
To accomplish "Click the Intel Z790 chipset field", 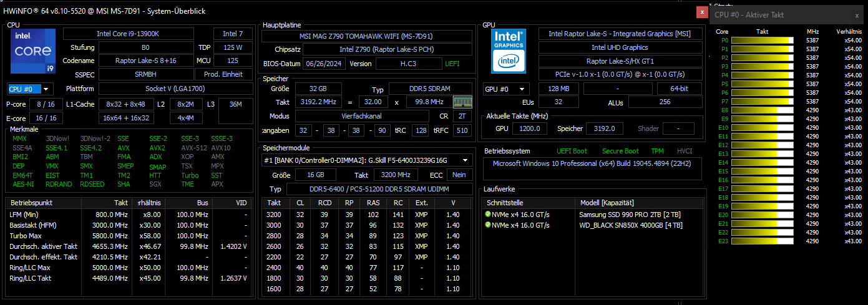I will (x=388, y=50).
